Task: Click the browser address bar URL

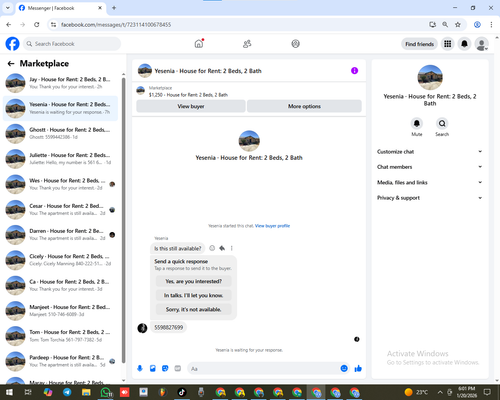Action: click(116, 25)
